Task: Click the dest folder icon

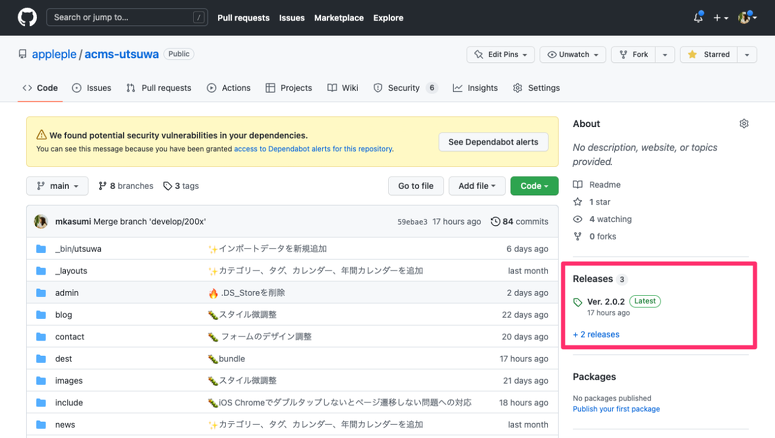Action: [x=41, y=359]
